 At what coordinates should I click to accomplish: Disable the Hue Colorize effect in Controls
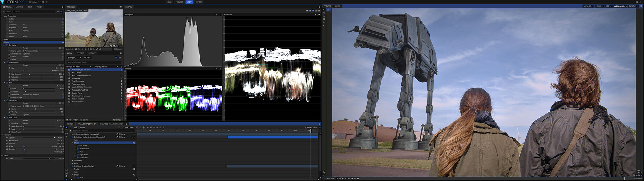pyautogui.click(x=7, y=62)
